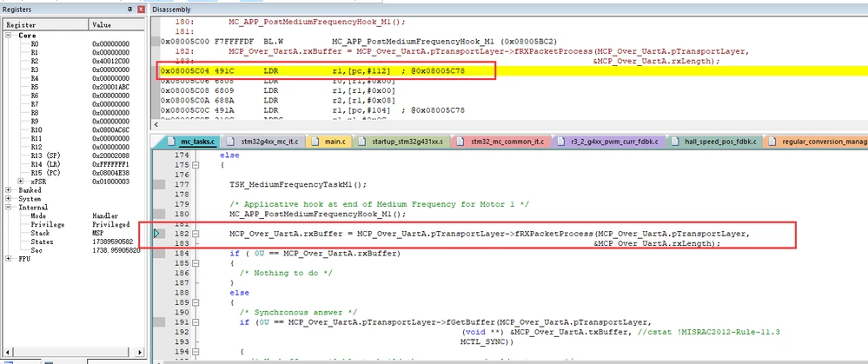Click the breakpoint gutter marker at line 184
868x364 pixels.
(159, 254)
